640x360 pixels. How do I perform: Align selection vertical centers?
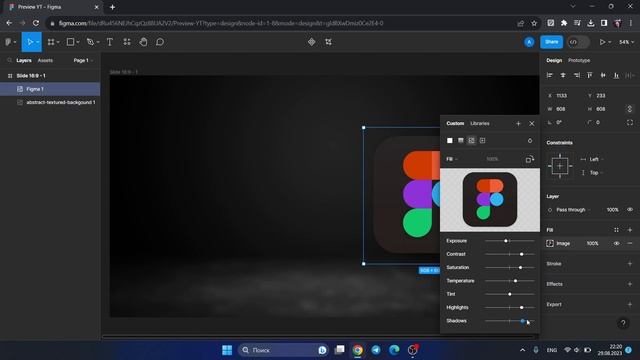click(x=603, y=75)
